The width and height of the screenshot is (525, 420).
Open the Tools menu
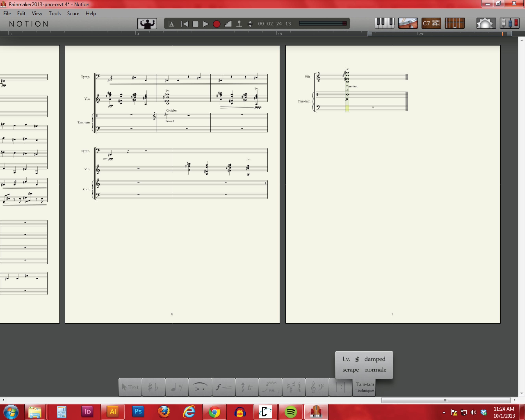[55, 13]
